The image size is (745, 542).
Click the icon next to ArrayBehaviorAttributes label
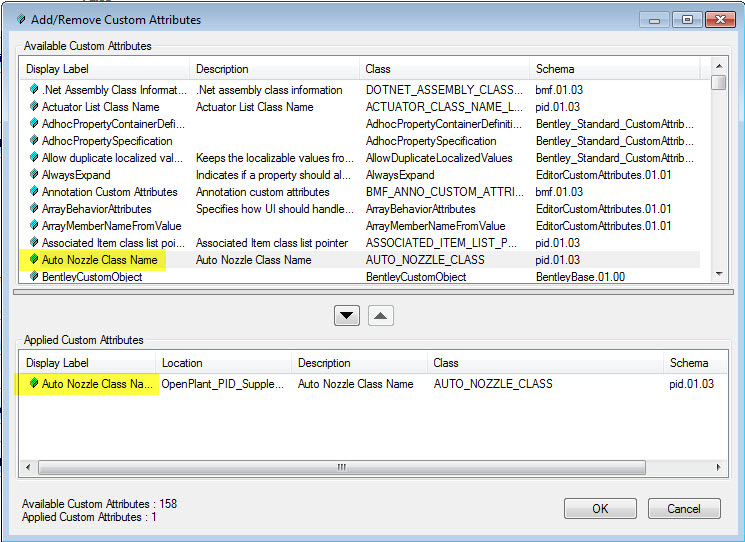[34, 208]
